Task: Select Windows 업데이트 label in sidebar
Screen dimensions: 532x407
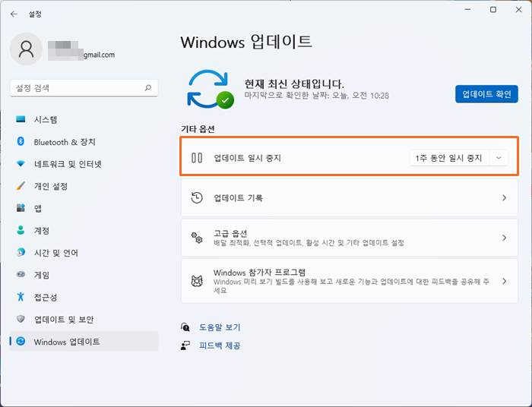Action: click(67, 342)
